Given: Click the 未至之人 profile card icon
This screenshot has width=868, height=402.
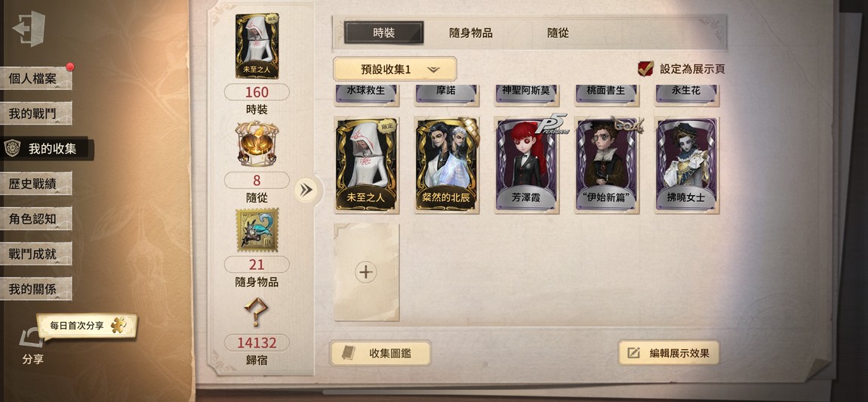Looking at the screenshot, I should pyautogui.click(x=257, y=46).
